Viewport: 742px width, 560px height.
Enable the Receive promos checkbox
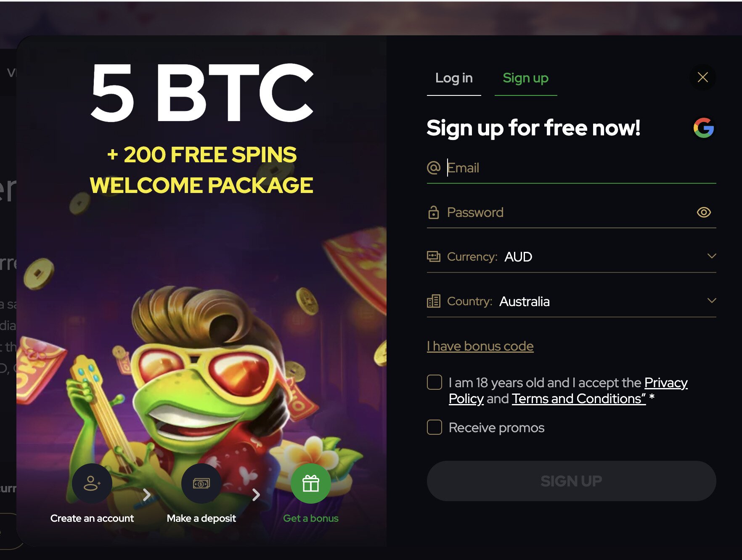pyautogui.click(x=435, y=427)
